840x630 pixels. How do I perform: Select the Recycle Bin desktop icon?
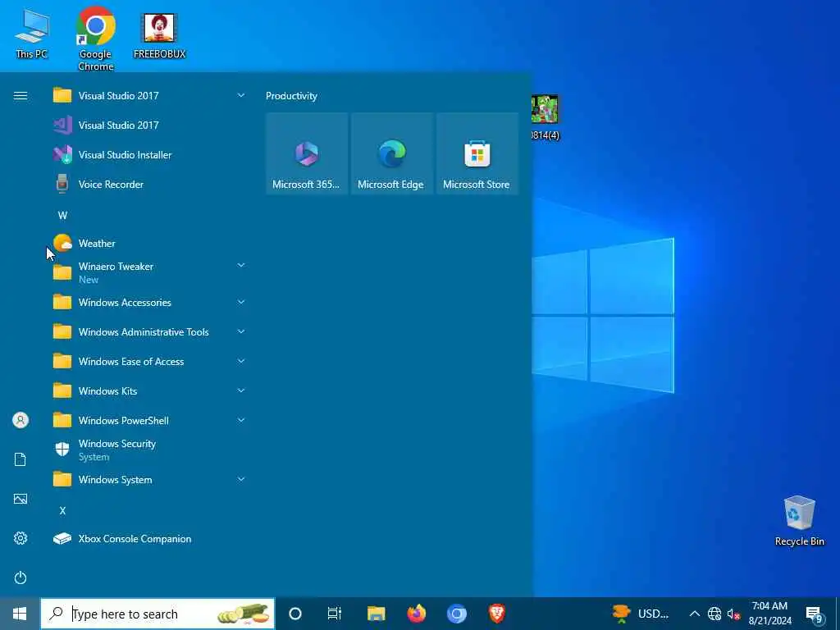pyautogui.click(x=799, y=521)
